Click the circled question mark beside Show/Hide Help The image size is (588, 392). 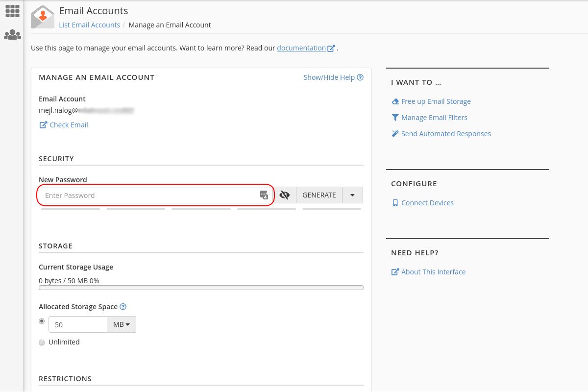360,77
